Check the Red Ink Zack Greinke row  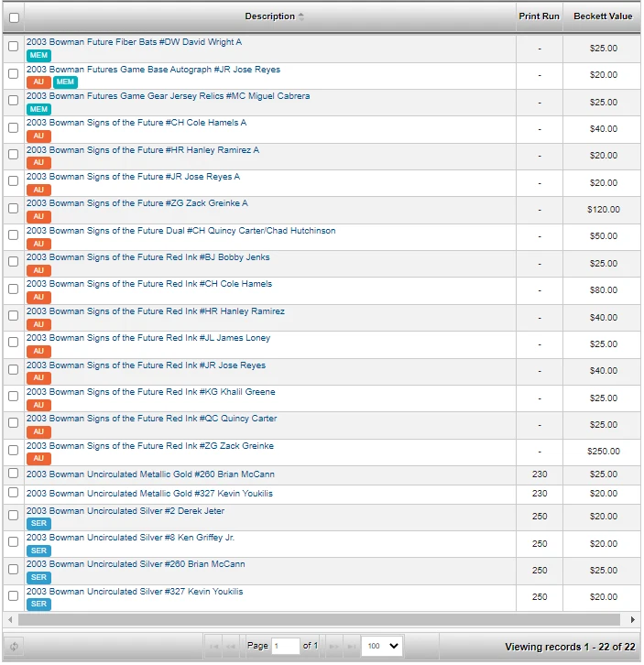(x=13, y=450)
